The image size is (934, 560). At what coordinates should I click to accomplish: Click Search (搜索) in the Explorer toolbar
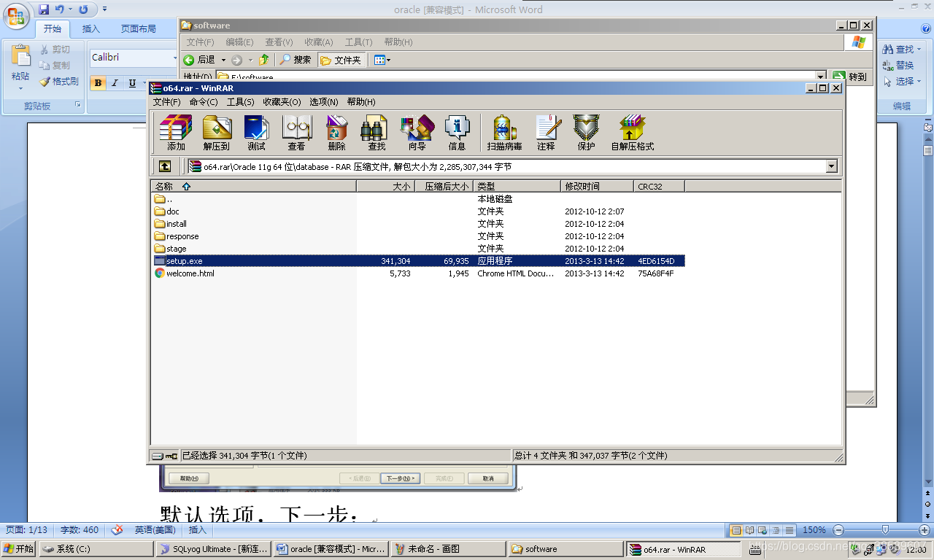pyautogui.click(x=296, y=60)
